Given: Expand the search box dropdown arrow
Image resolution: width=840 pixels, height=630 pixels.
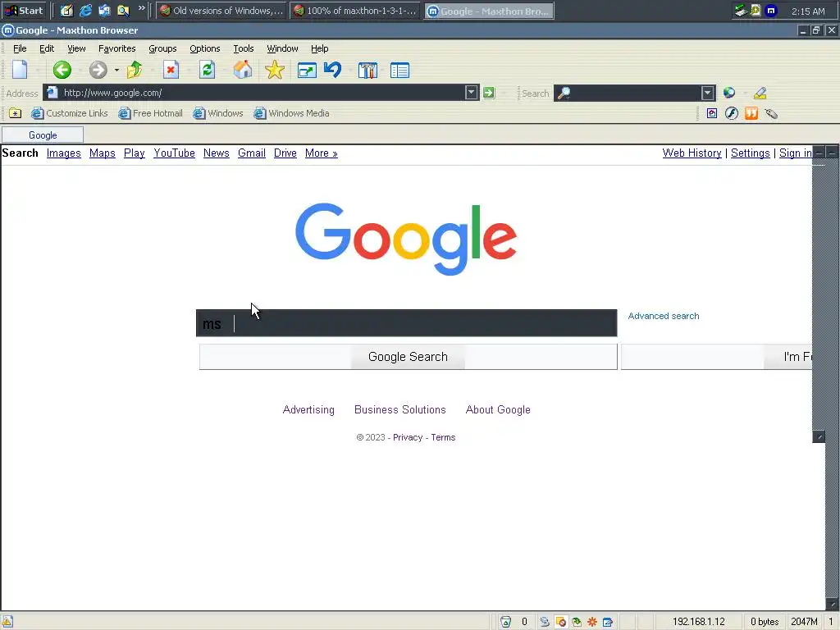Looking at the screenshot, I should pos(708,93).
